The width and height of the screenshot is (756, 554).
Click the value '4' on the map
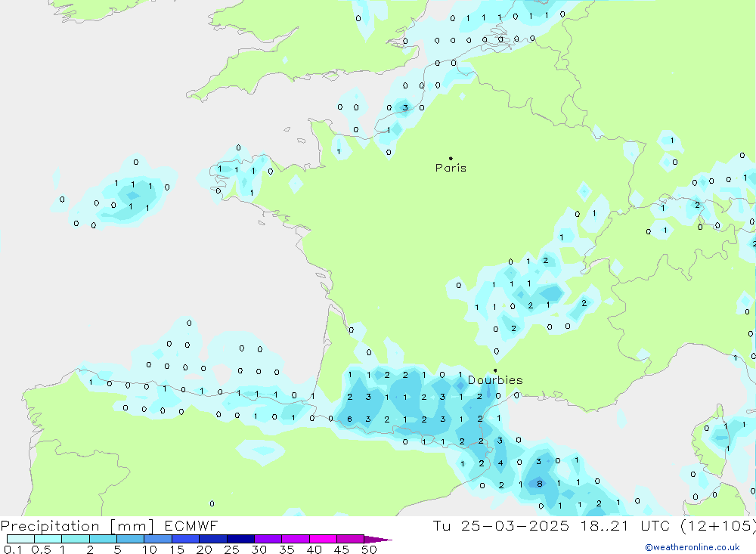point(500,463)
